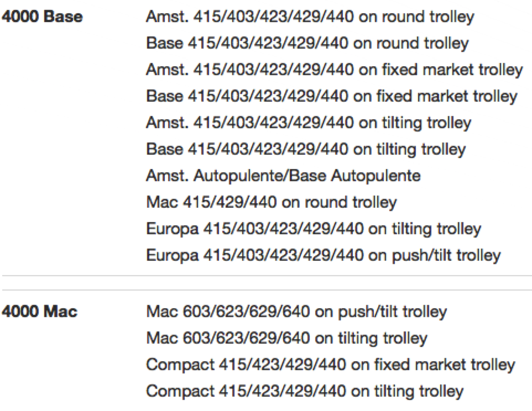Click Europa 415/403/423/429/440 on tilting trolley

click(314, 229)
